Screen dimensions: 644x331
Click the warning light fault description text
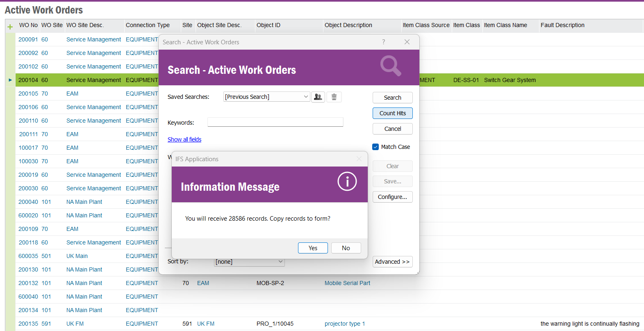pyautogui.click(x=590, y=324)
